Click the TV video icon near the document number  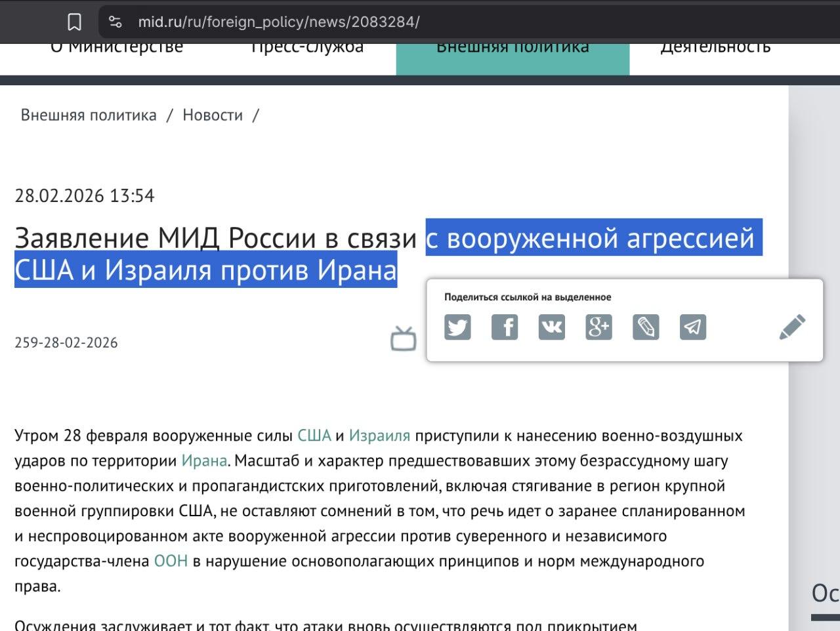coord(404,338)
